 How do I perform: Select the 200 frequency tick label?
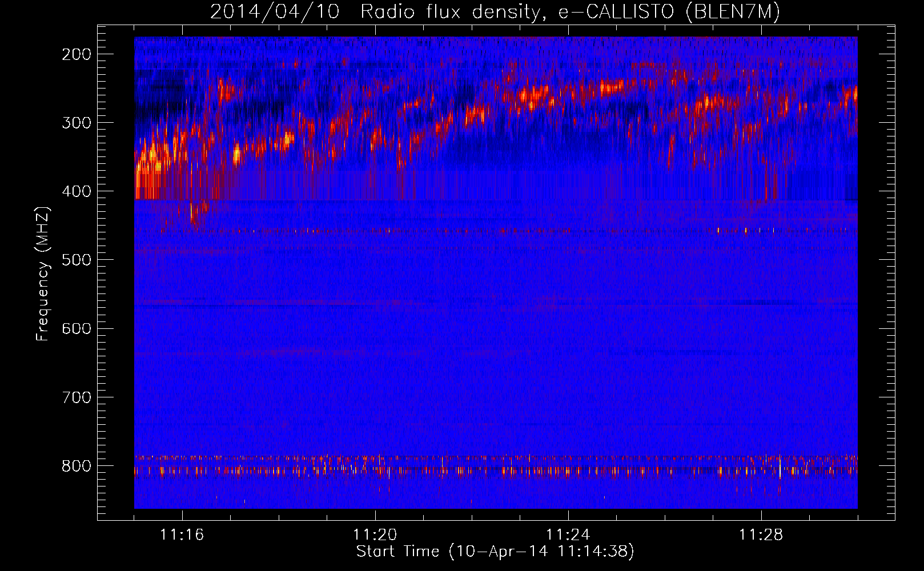coord(77,55)
